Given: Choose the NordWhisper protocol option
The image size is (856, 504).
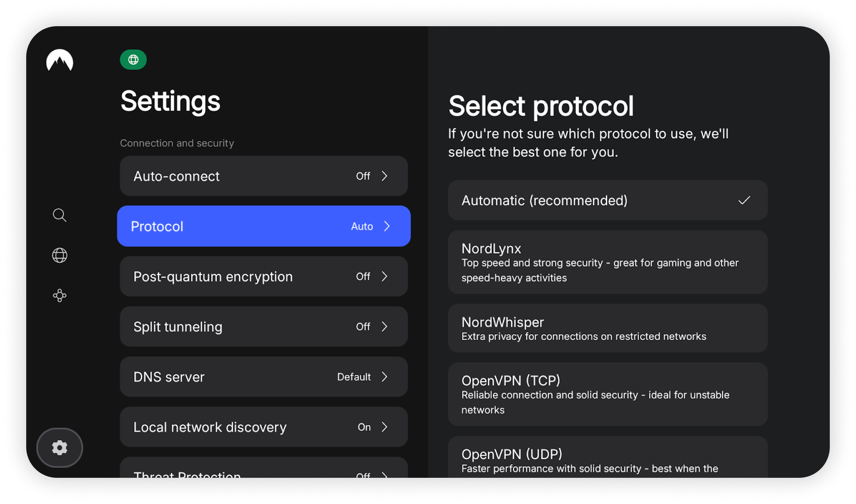Looking at the screenshot, I should (x=607, y=328).
